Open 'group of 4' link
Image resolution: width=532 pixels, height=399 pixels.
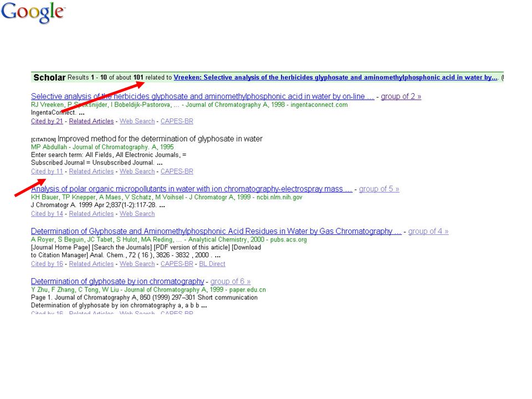click(428, 232)
